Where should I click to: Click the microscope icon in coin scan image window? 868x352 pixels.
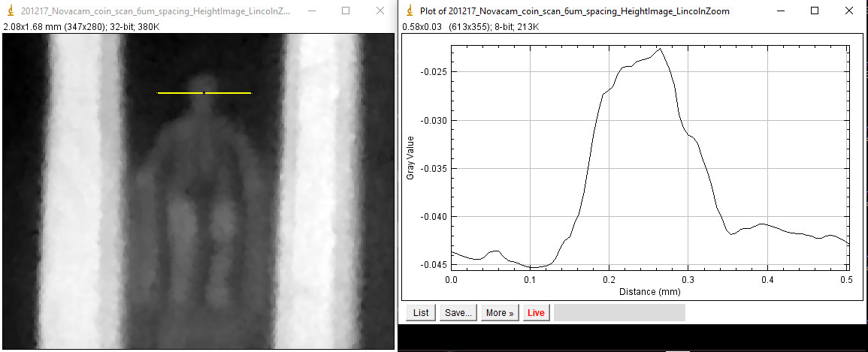click(x=11, y=11)
